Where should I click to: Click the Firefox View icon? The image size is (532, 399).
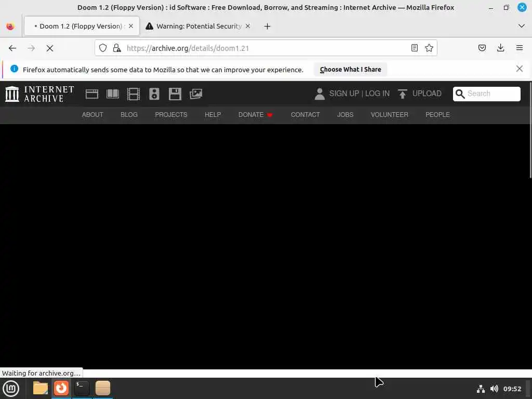[x=10, y=26]
